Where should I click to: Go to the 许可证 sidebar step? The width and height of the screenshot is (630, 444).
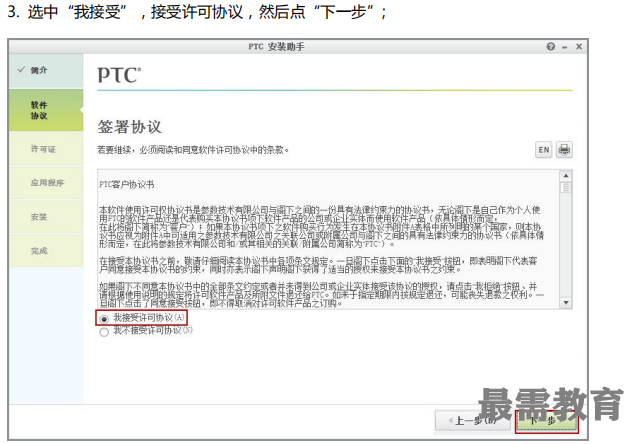tap(46, 149)
